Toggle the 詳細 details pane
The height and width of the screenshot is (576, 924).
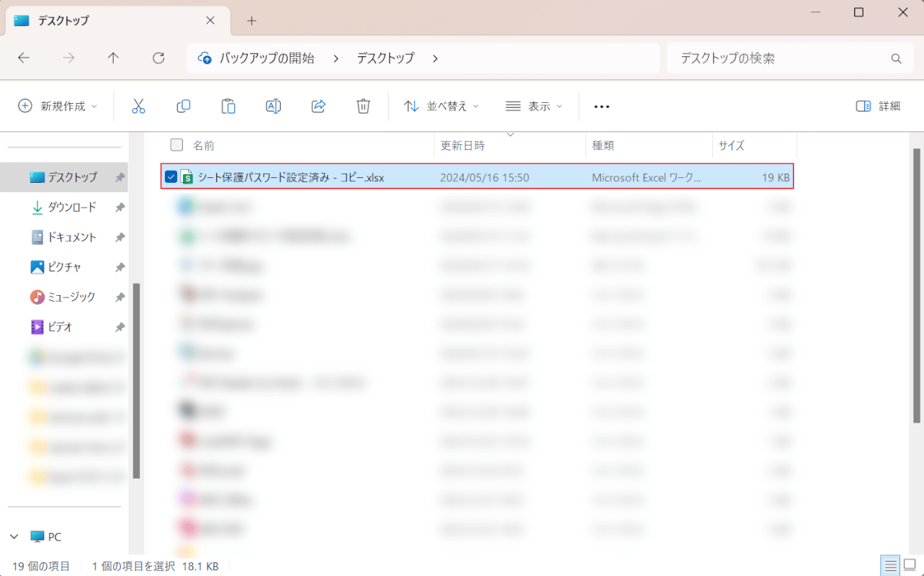pyautogui.click(x=878, y=106)
